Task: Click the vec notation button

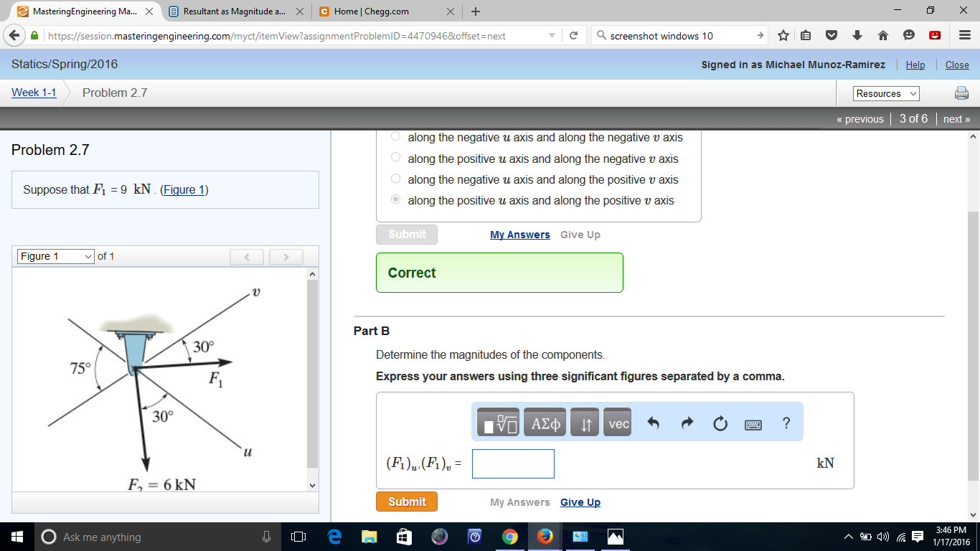Action: (x=617, y=422)
